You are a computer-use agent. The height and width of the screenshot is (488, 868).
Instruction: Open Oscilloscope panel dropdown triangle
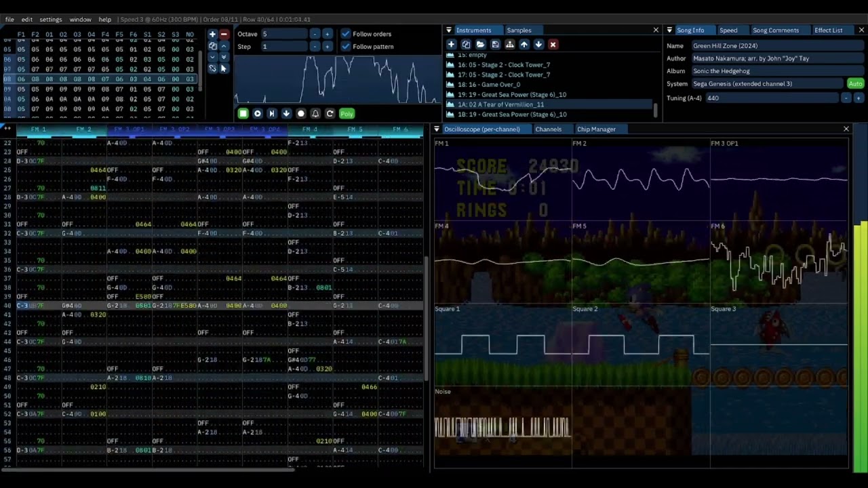(437, 129)
